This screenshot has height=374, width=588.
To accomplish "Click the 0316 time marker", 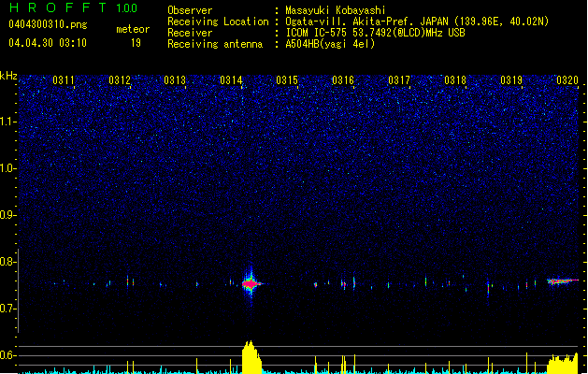I will click(343, 80).
